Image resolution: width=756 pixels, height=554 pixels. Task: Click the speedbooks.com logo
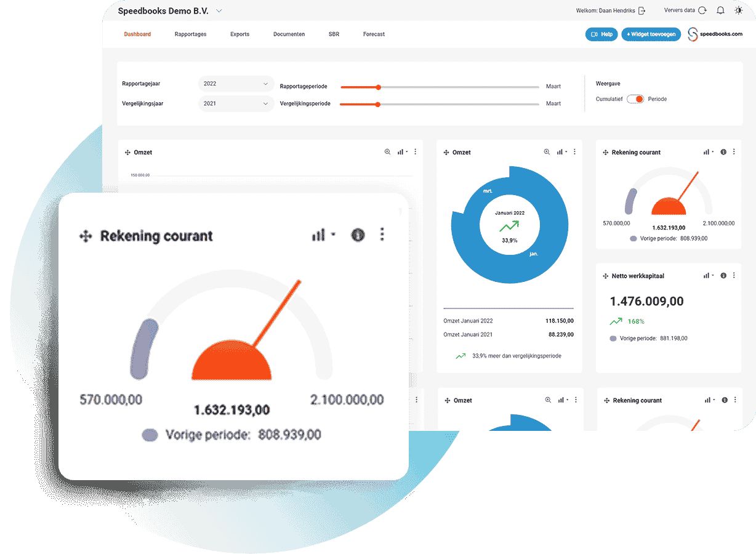tap(715, 34)
